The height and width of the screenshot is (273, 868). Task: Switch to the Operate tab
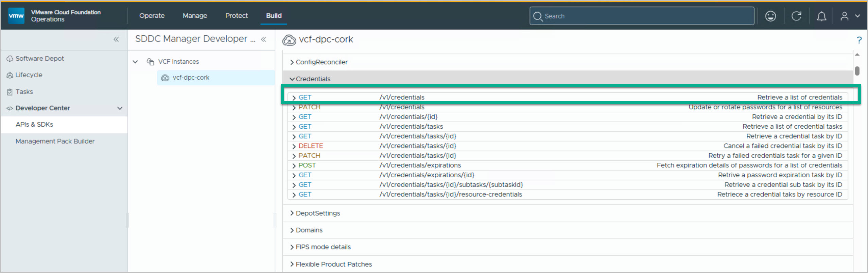152,16
